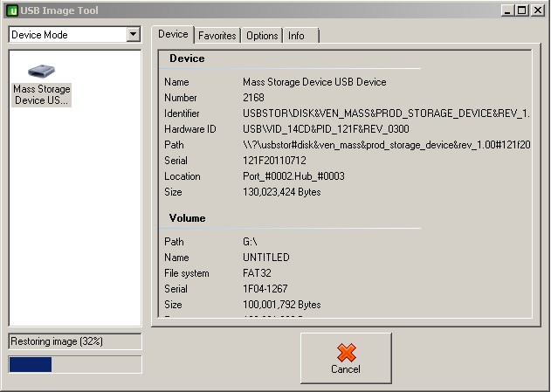
Task: Click the Location value 'Port_#0002.Hub_#0003'
Action: (293, 176)
